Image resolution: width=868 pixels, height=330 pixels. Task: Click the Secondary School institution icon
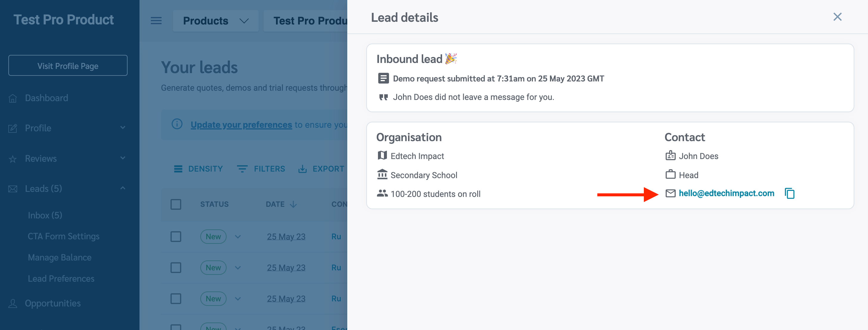[x=382, y=174]
